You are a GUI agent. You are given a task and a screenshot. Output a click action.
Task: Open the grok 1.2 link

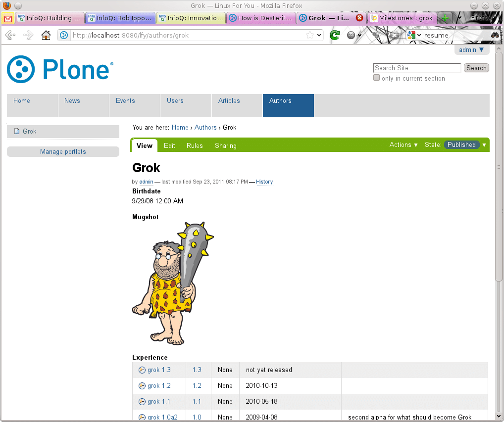pos(159,386)
